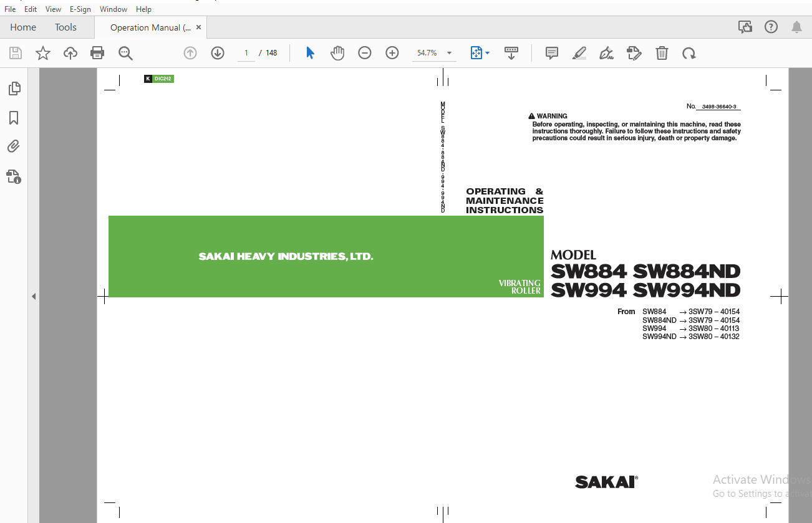
Task: Open the document info side panel icon
Action: click(x=14, y=176)
